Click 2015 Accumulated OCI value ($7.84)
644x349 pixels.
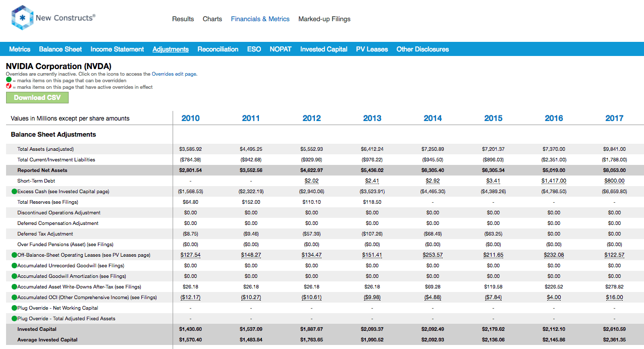(493, 298)
